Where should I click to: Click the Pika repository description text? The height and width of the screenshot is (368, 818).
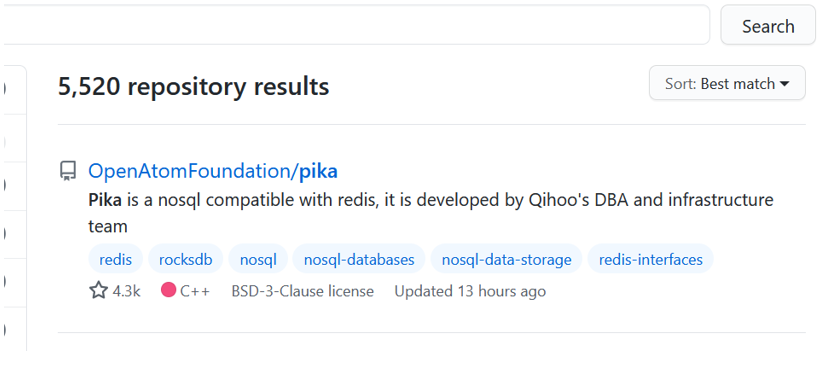coord(431,213)
